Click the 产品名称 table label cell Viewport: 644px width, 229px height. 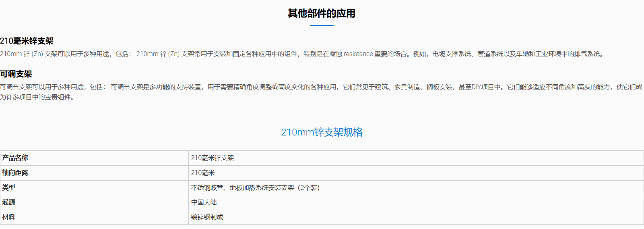tap(15, 158)
